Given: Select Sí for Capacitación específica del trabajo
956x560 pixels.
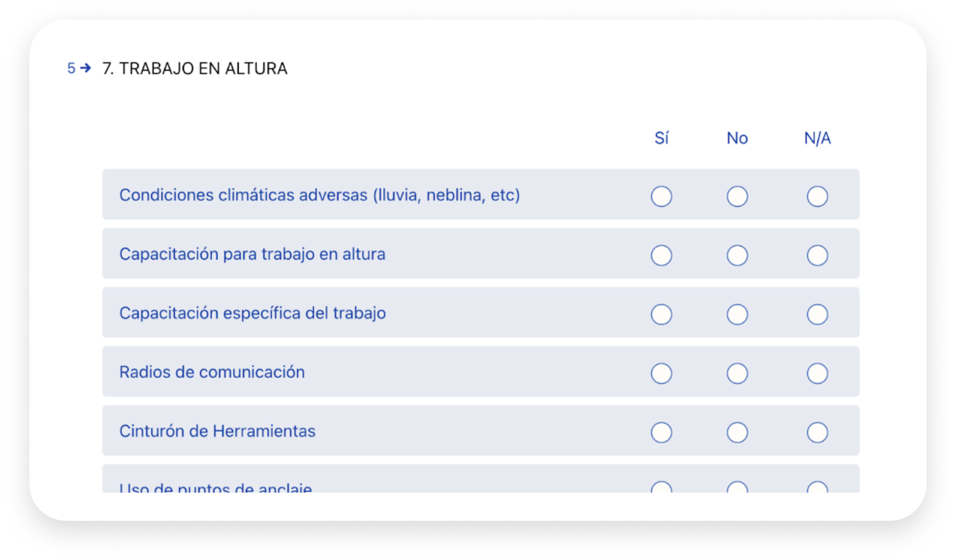Looking at the screenshot, I should 661,314.
